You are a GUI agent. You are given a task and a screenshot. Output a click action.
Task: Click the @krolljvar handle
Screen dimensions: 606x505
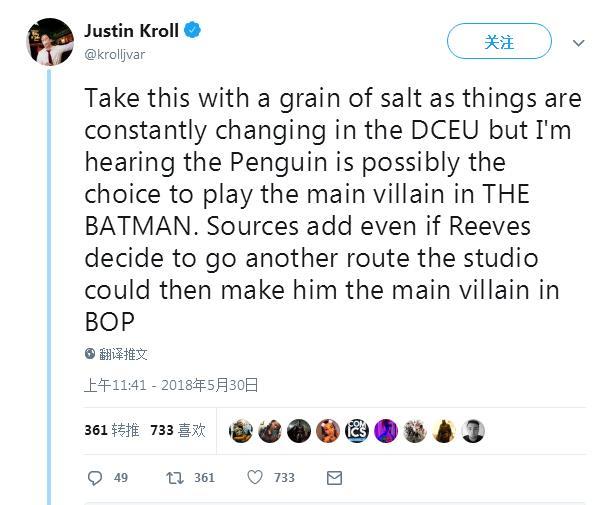pos(114,54)
